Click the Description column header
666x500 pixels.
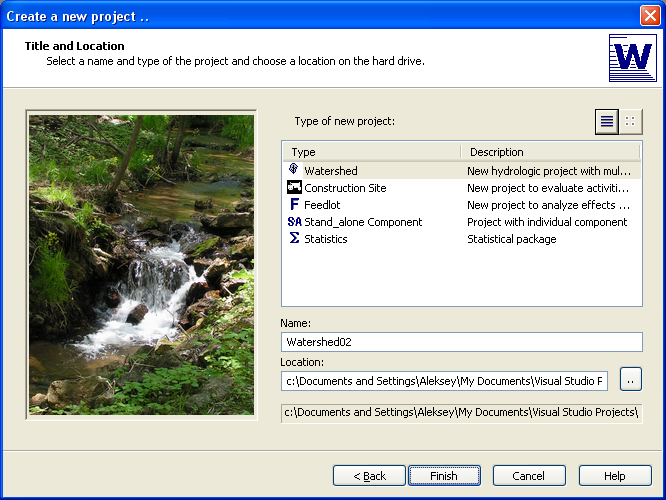(550, 152)
